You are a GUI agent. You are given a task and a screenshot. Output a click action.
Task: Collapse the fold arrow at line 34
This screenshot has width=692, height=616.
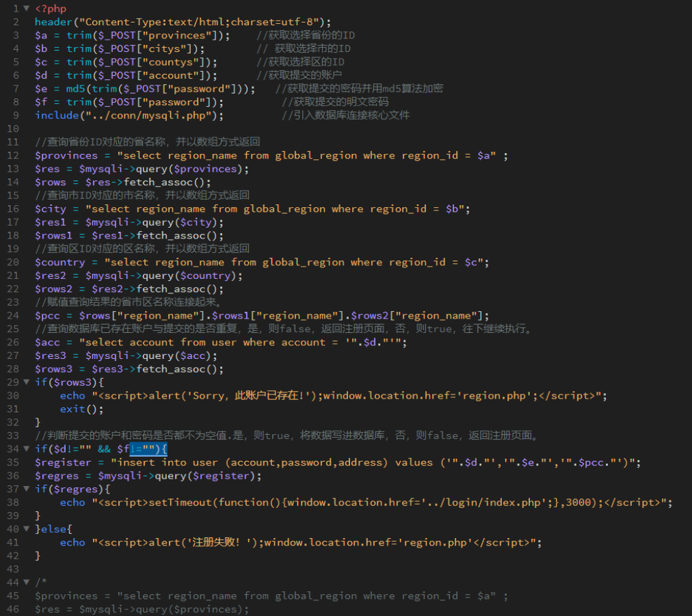27,448
